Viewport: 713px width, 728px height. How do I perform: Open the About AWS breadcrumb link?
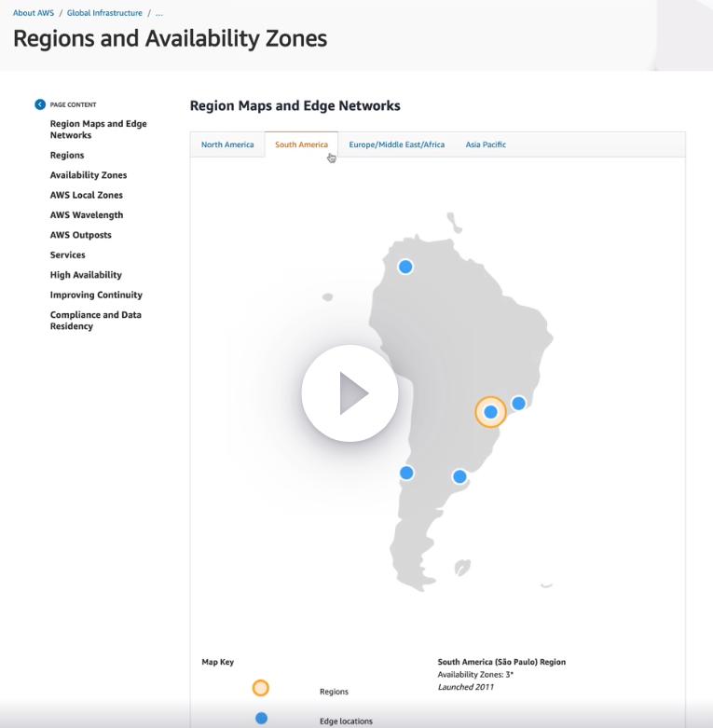[x=34, y=13]
